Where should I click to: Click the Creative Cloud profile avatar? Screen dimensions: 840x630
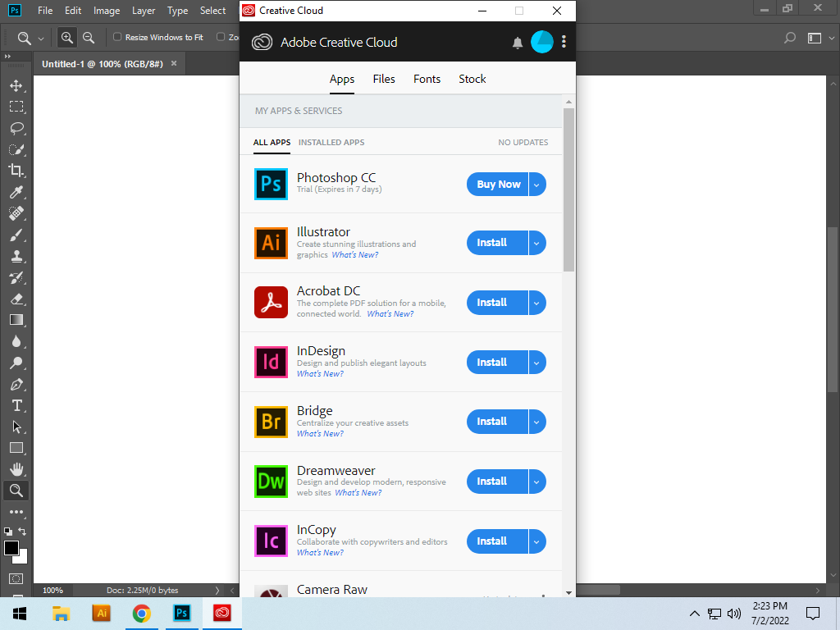point(542,42)
